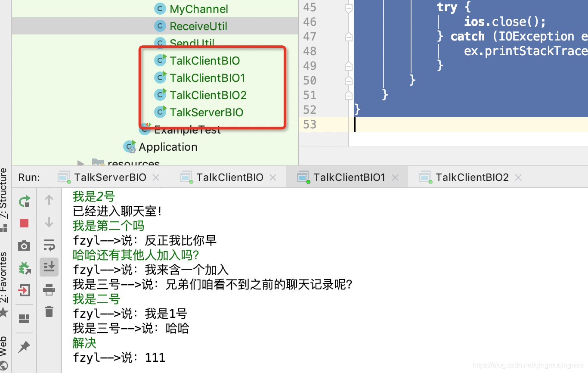Viewport: 588px width, 373px height.
Task: Click console line fzyl-->说: 111
Action: pyautogui.click(x=119, y=357)
